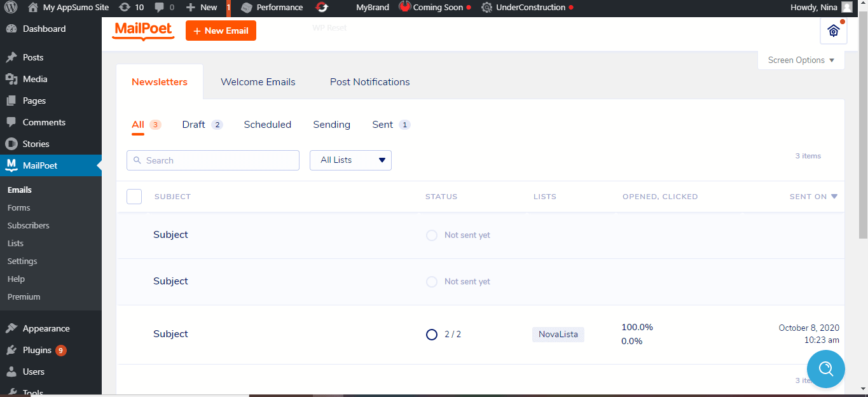Tick the select-all checkbox in table header

134,197
